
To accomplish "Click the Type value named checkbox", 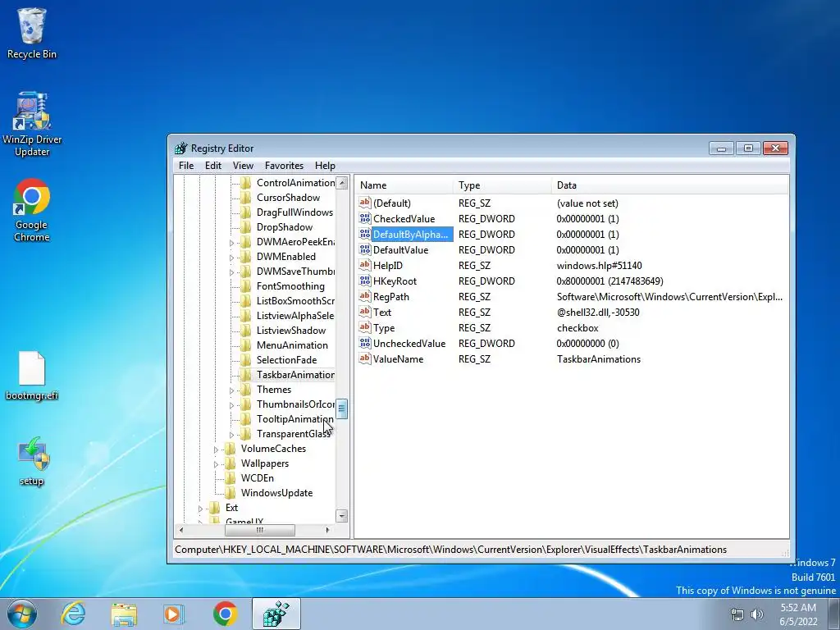I will tap(577, 328).
